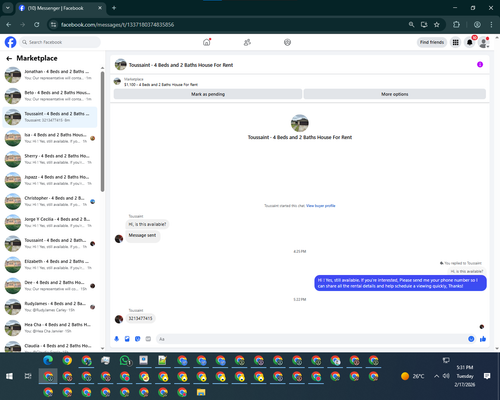Open Groups icon in top navigation
Viewport: 500px width, 400px height.
(287, 42)
